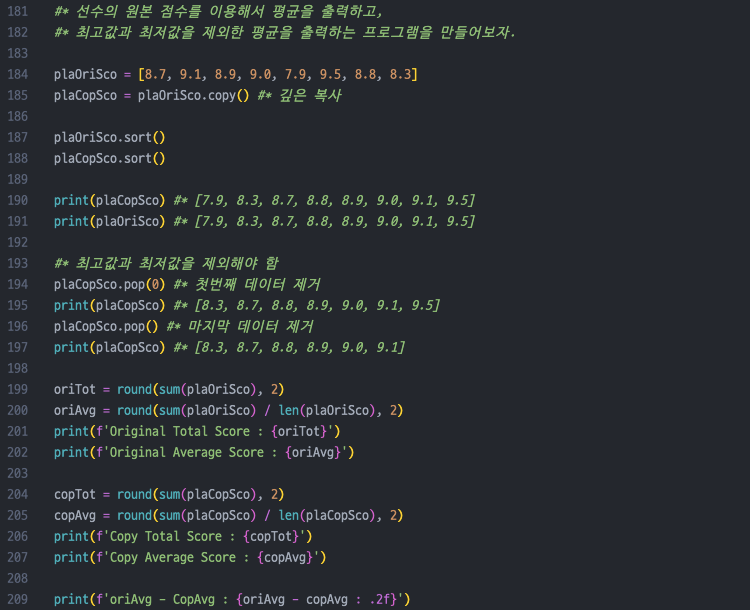Click value 8.7 in the score list
This screenshot has width=750, height=610.
point(155,74)
